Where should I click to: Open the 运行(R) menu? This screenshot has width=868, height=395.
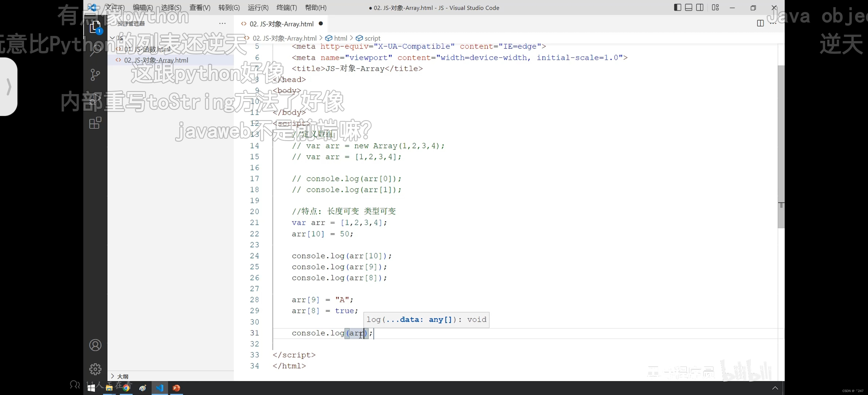pyautogui.click(x=258, y=7)
